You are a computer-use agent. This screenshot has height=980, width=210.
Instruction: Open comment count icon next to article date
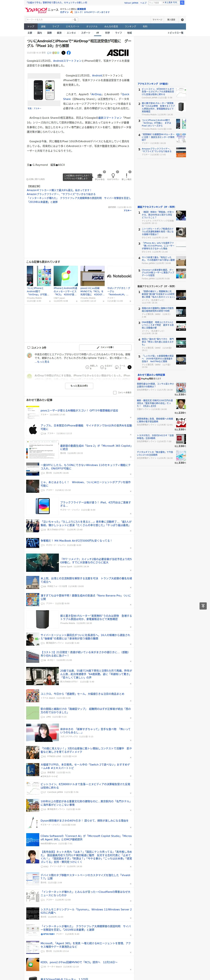[x=49, y=53]
